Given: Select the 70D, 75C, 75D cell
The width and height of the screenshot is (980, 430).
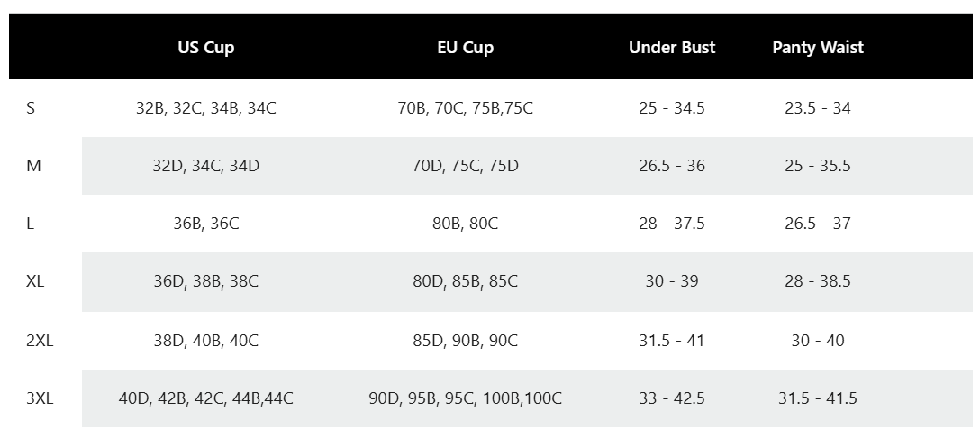Looking at the screenshot, I should (x=465, y=166).
